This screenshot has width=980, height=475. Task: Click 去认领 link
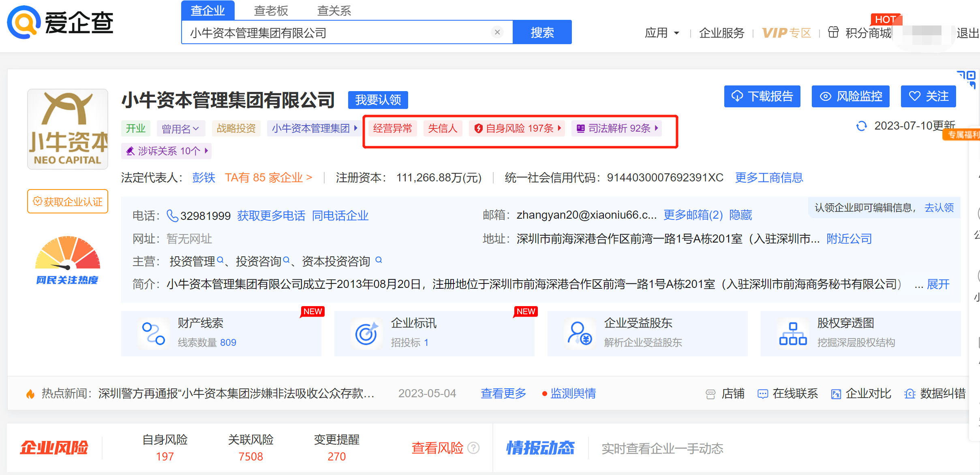click(939, 208)
